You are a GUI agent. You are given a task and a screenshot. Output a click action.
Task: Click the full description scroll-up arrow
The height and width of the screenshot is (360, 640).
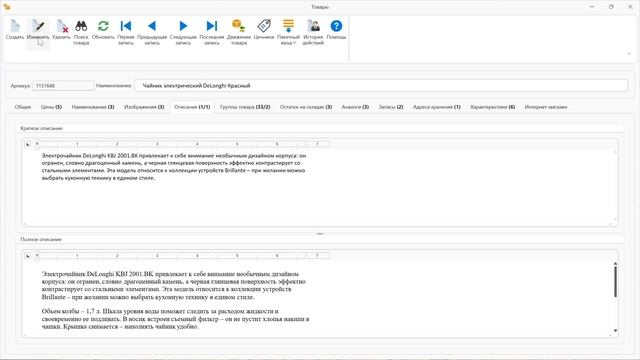[615, 264]
